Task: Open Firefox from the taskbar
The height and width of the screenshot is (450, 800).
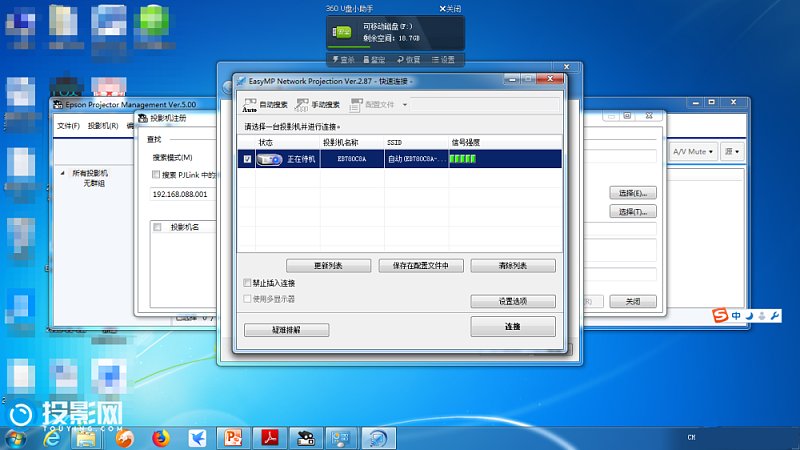Action: (x=161, y=438)
